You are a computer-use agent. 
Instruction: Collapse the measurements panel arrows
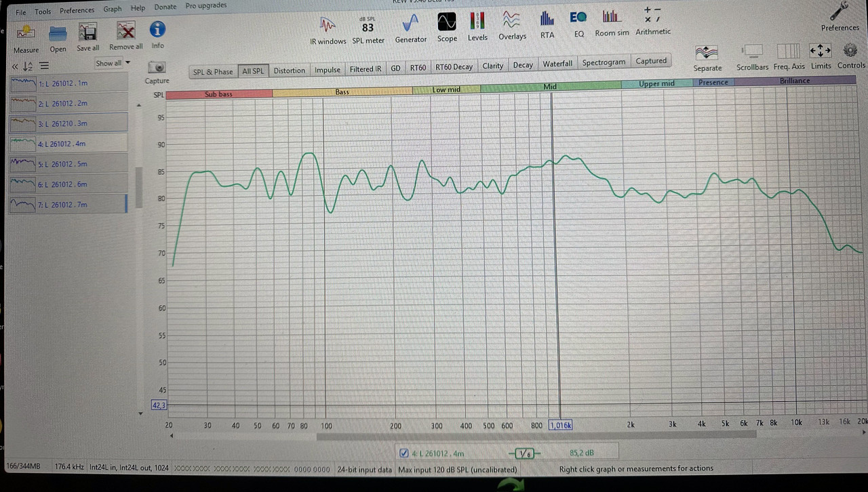(15, 66)
